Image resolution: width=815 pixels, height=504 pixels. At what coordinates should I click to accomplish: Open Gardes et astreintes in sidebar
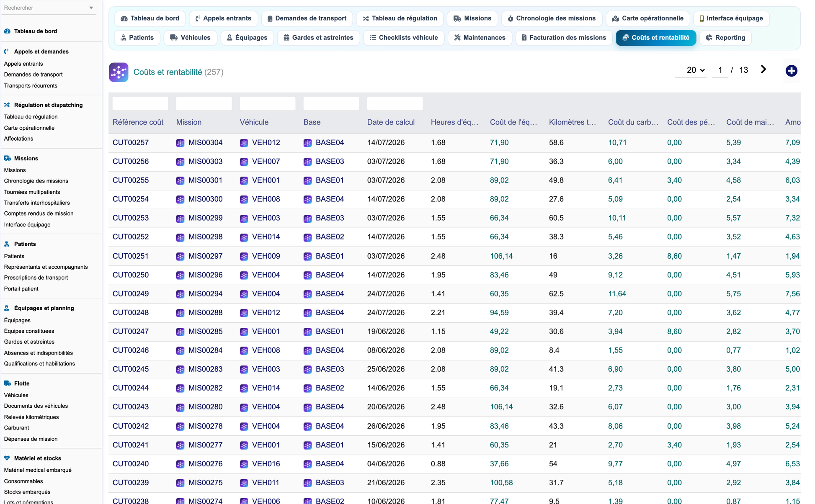pyautogui.click(x=29, y=342)
